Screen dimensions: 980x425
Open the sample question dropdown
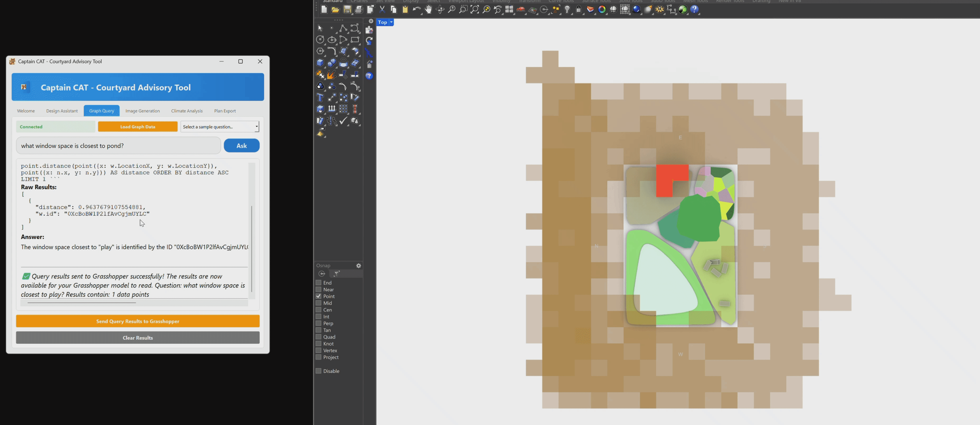tap(220, 127)
